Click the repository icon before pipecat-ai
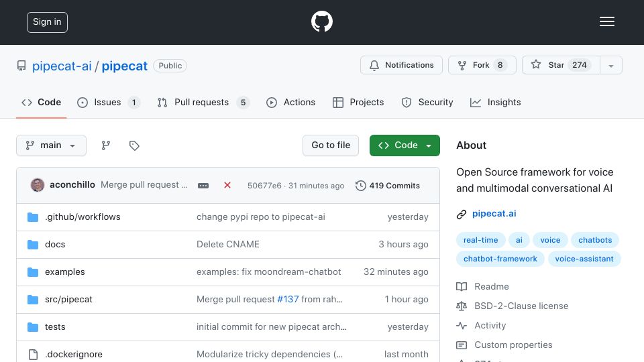Image resolution: width=644 pixels, height=362 pixels. click(21, 66)
